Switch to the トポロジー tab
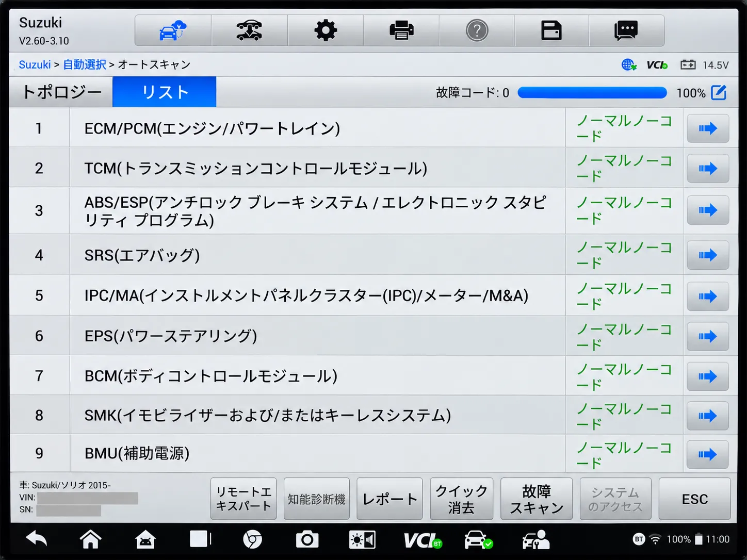747x560 pixels. [x=61, y=92]
